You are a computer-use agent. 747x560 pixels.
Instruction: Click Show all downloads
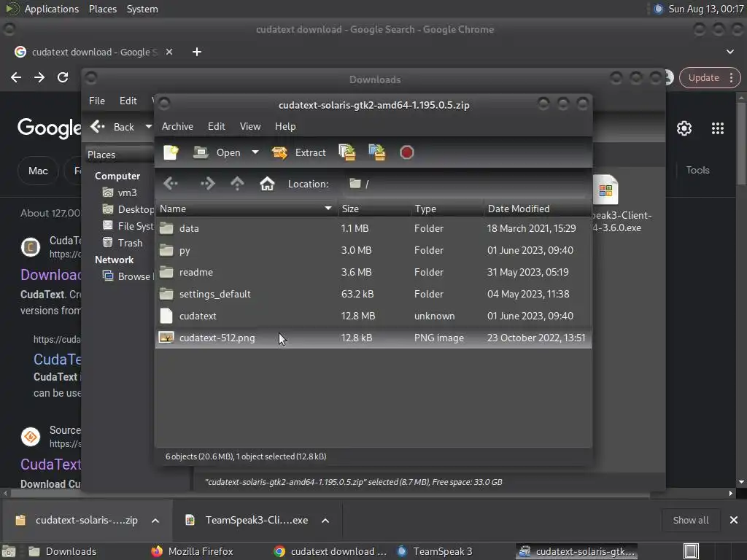(691, 520)
